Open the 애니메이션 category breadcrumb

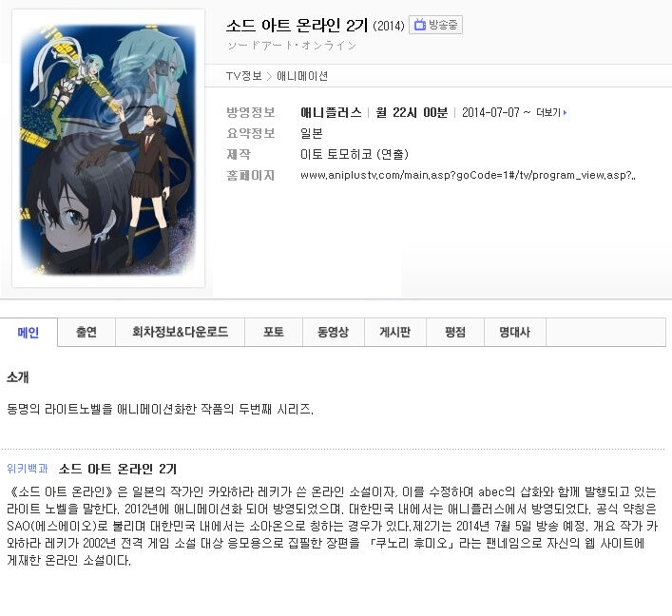pyautogui.click(x=302, y=76)
